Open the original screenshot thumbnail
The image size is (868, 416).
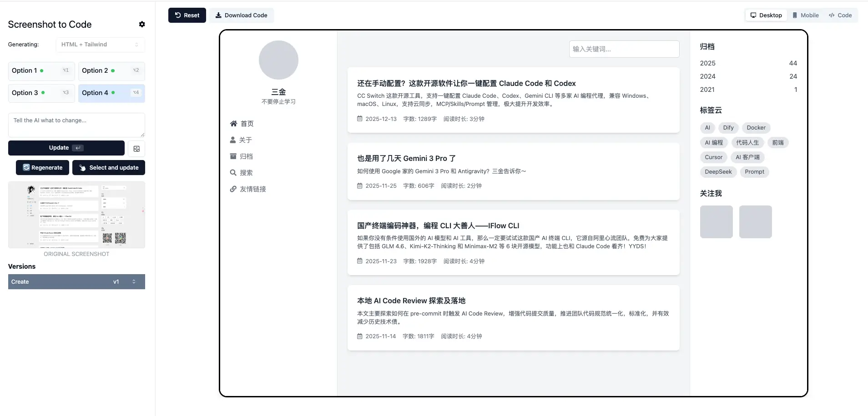click(76, 215)
